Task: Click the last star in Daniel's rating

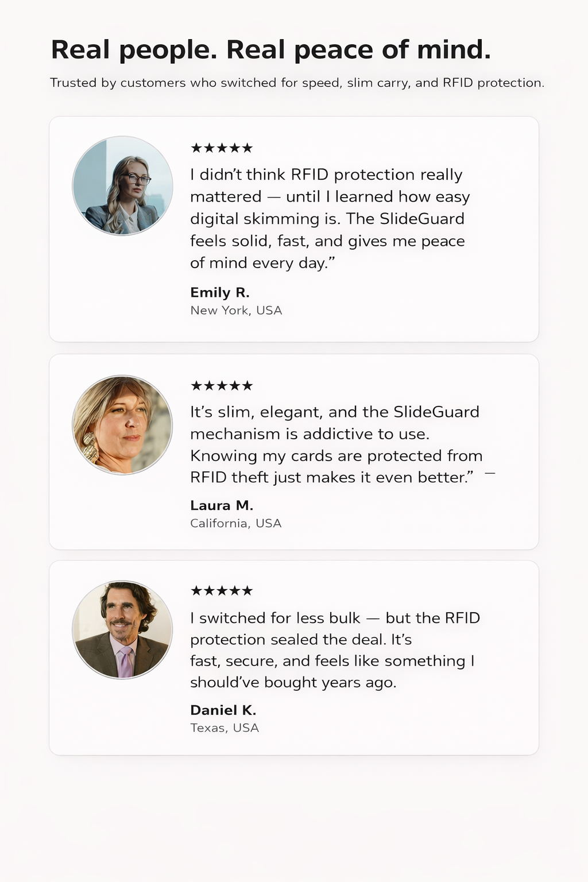Action: (x=247, y=591)
